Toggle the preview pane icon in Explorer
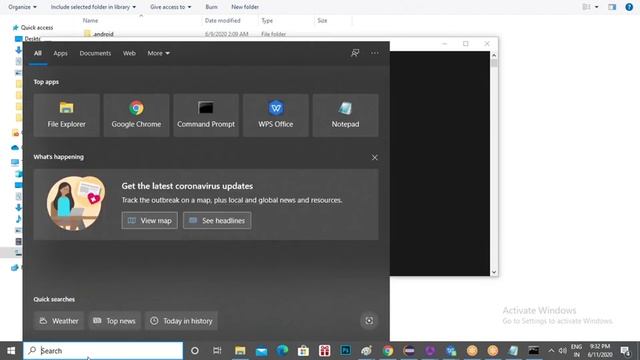The width and height of the screenshot is (640, 360). (611, 7)
